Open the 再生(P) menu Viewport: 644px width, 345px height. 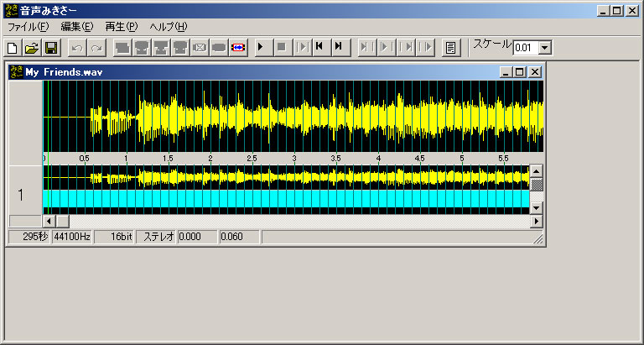(x=121, y=27)
